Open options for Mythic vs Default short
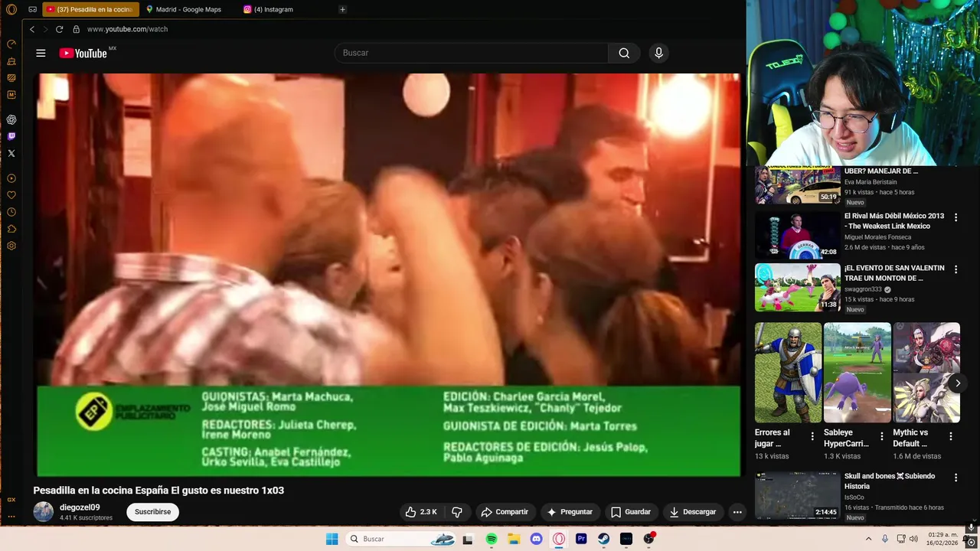Image resolution: width=980 pixels, height=551 pixels. (x=951, y=436)
